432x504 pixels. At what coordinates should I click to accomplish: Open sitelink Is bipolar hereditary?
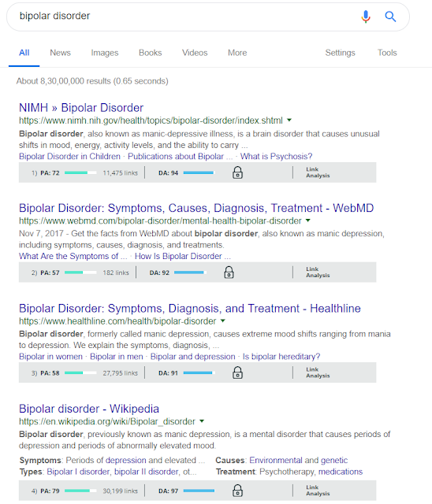(281, 357)
